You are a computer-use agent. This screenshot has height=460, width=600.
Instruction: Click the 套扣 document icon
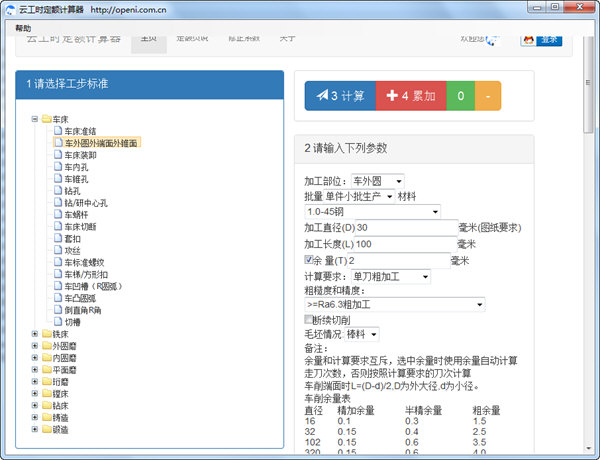[x=58, y=238]
